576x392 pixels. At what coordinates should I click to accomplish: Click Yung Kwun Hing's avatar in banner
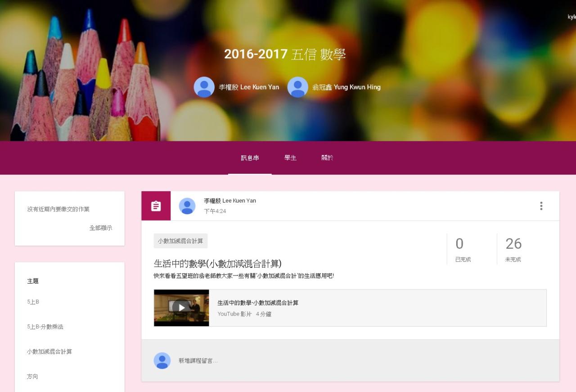tap(297, 87)
